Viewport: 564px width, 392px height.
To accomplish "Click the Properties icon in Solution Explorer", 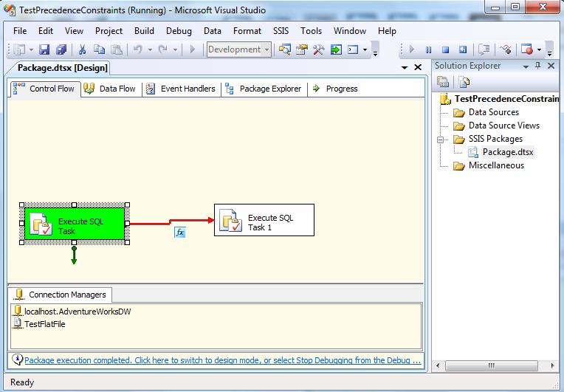I will (444, 82).
